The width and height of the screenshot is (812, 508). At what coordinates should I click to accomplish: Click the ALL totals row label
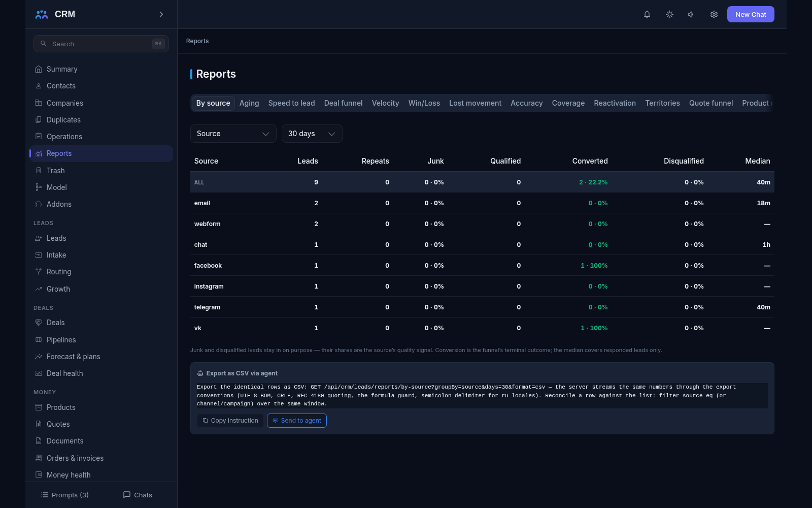pyautogui.click(x=199, y=182)
